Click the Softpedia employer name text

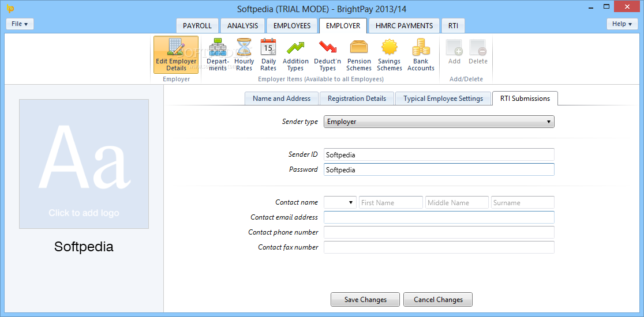(84, 247)
